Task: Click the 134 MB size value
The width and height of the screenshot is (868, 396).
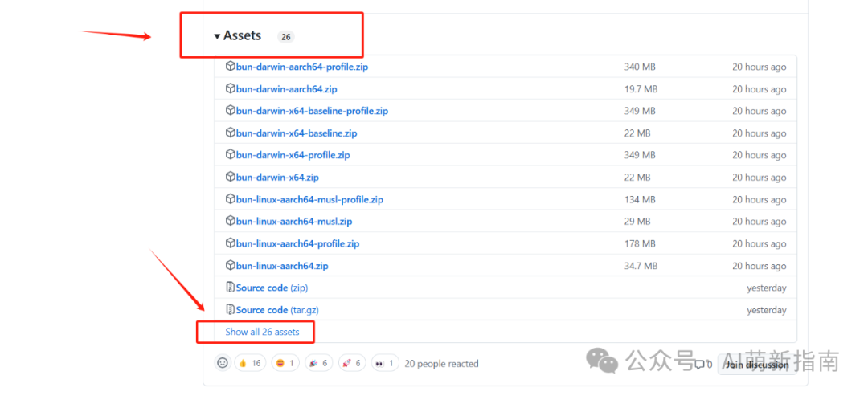Action: pyautogui.click(x=640, y=200)
